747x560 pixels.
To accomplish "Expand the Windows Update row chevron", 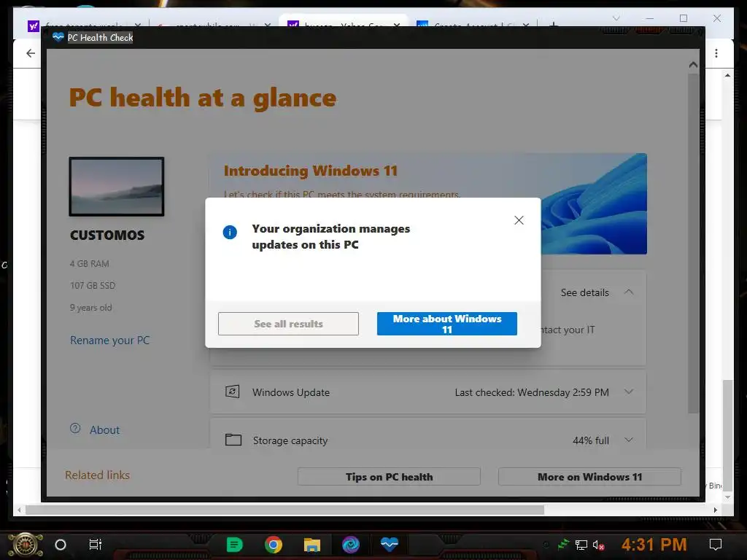I will [628, 392].
